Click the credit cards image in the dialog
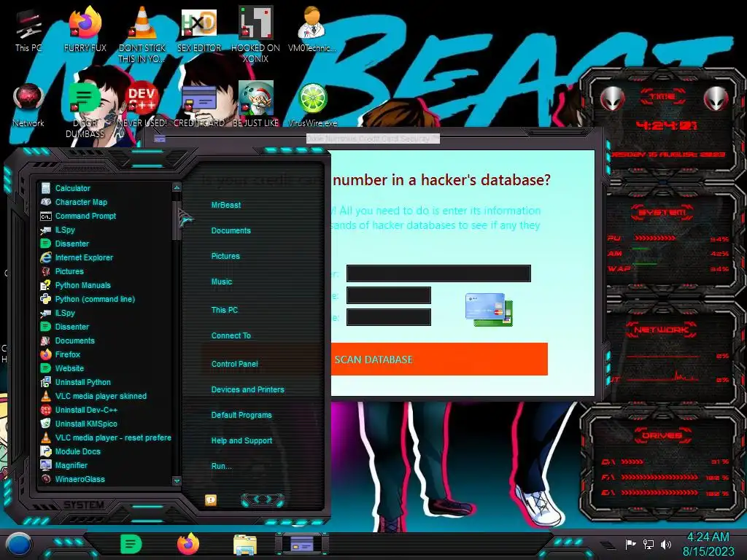747x560 pixels. [x=489, y=309]
